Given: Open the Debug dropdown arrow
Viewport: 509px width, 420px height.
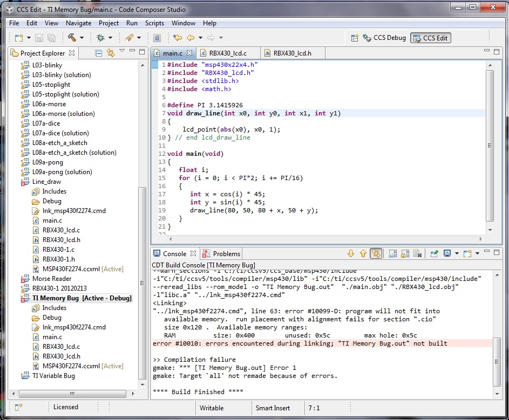Looking at the screenshot, I should click(x=110, y=38).
